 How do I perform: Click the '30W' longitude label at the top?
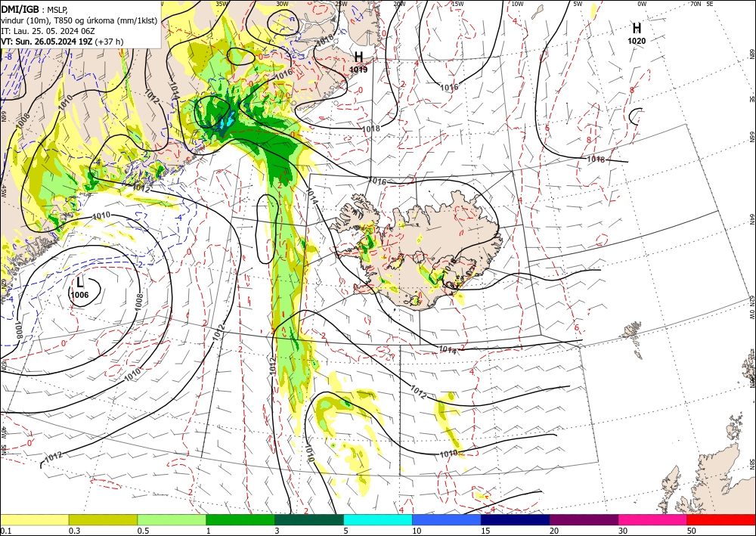coord(282,4)
